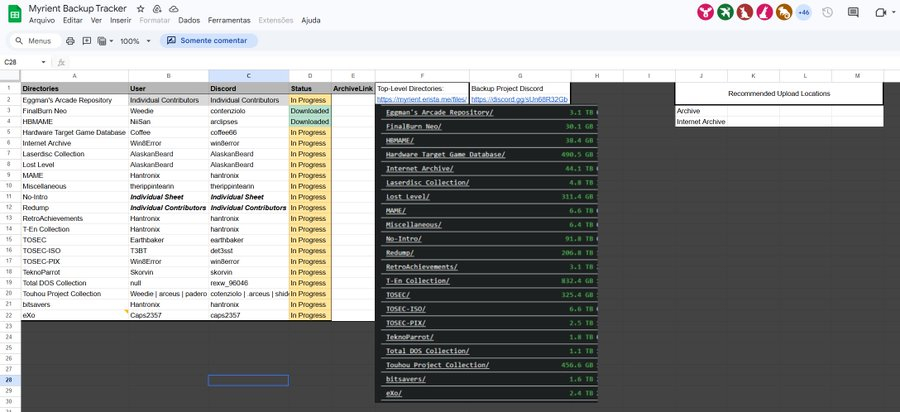The image size is (900, 412).
Task: Click the green airplane collaborator avatar
Action: point(724,12)
